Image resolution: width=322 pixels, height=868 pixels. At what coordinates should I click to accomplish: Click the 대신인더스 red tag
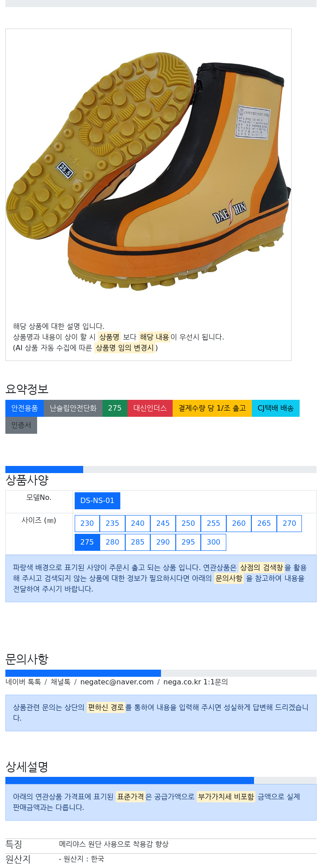point(150,408)
